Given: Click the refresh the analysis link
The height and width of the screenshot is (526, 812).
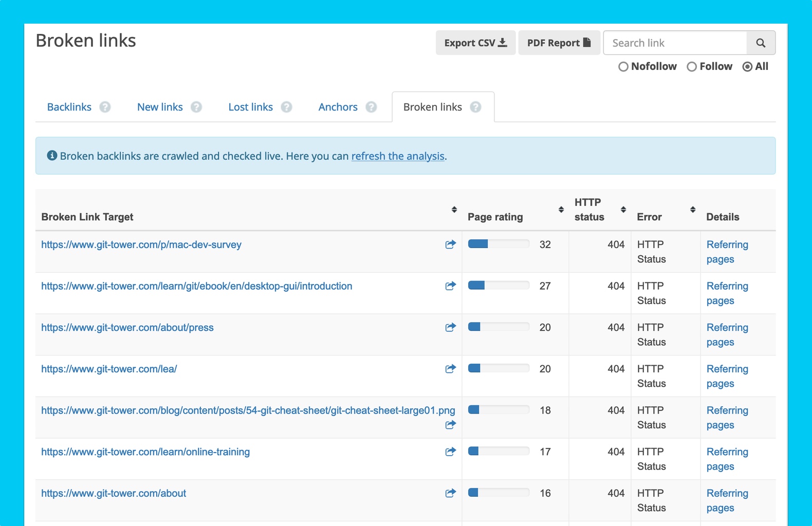Looking at the screenshot, I should (398, 156).
